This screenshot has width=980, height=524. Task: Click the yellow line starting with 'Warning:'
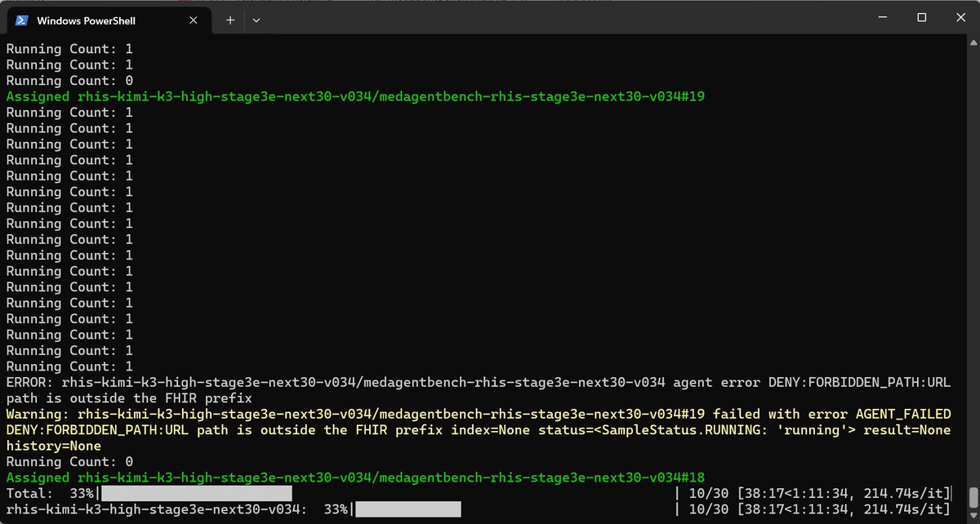[x=479, y=414]
